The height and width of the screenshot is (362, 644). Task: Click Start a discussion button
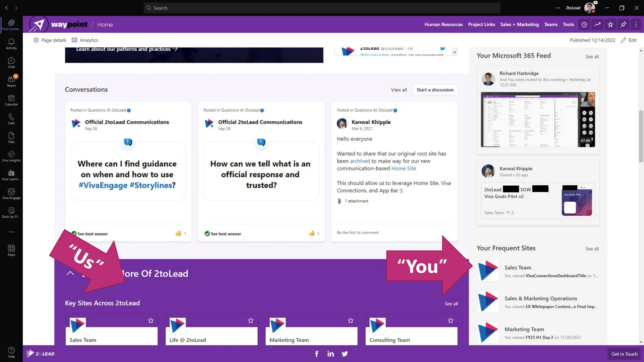tap(435, 90)
